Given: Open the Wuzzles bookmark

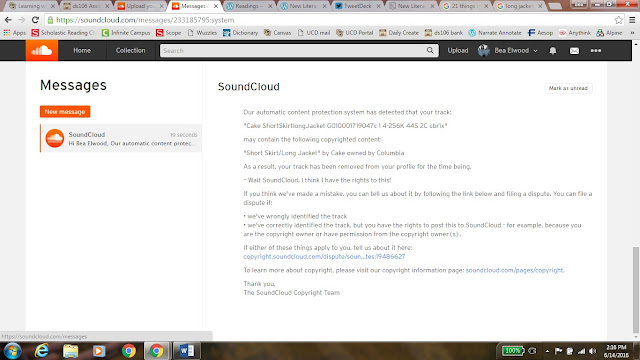Looking at the screenshot, I should click(202, 33).
